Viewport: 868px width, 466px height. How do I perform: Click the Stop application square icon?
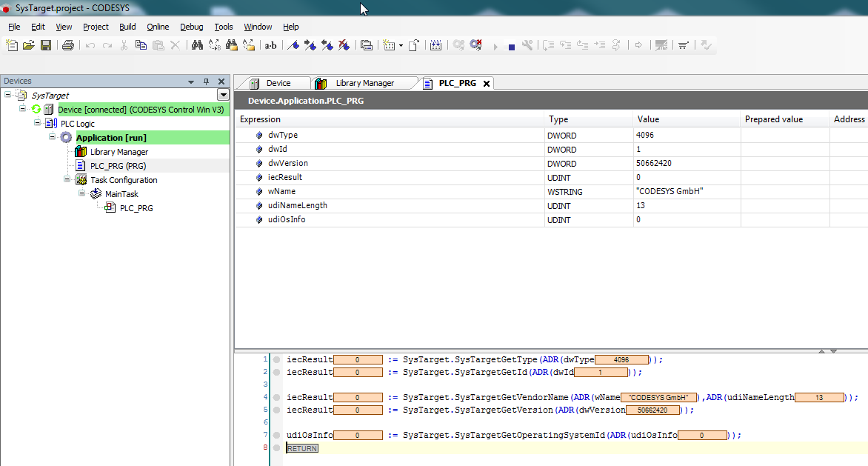pyautogui.click(x=511, y=46)
